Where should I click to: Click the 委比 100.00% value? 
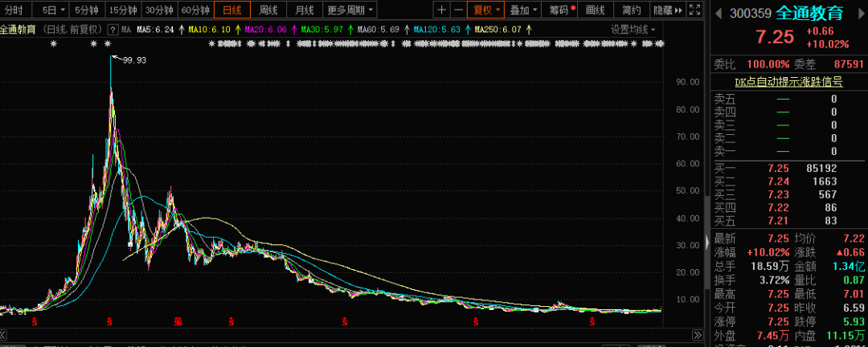[767, 65]
